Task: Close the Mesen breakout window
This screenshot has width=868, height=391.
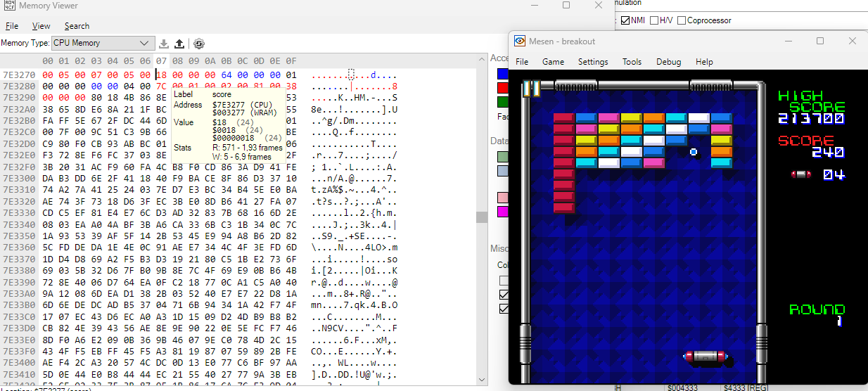Action: 852,41
